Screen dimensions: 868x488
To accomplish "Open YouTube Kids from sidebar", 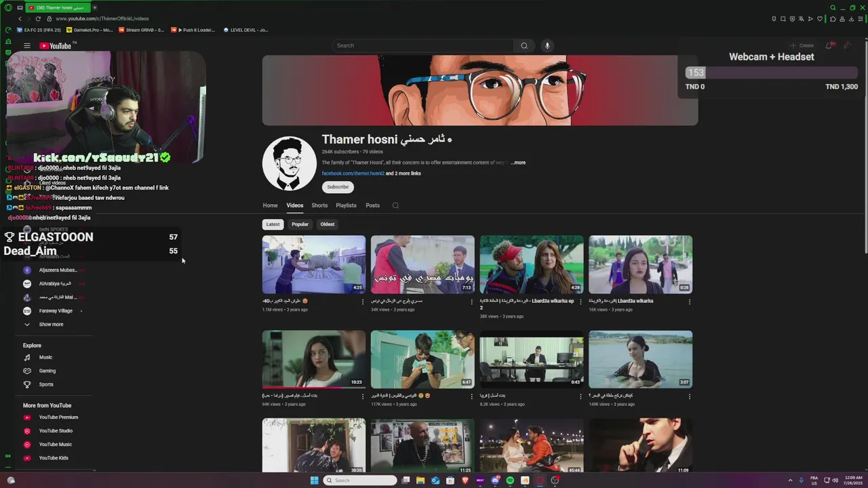I will tap(54, 458).
